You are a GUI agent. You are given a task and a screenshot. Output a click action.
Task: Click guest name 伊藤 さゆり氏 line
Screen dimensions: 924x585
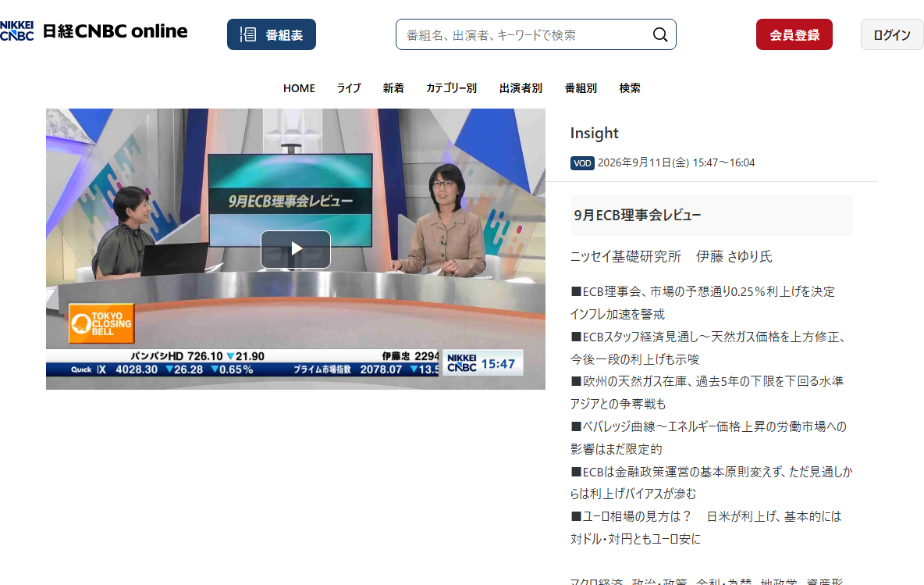(x=670, y=256)
